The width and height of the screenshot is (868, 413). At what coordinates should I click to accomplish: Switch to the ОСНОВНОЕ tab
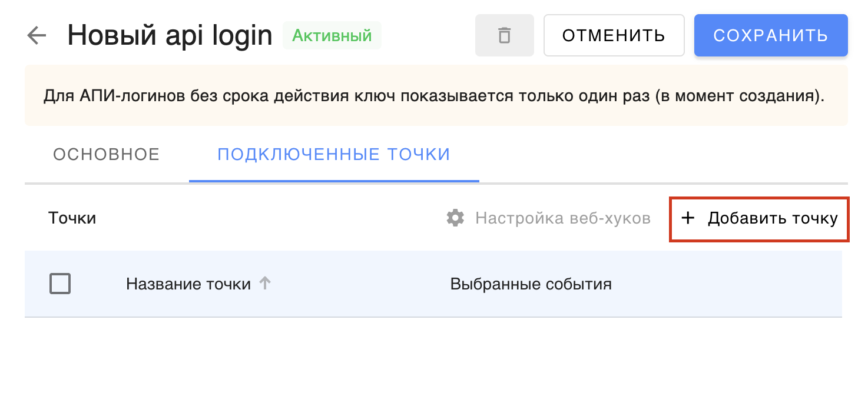[x=107, y=154]
